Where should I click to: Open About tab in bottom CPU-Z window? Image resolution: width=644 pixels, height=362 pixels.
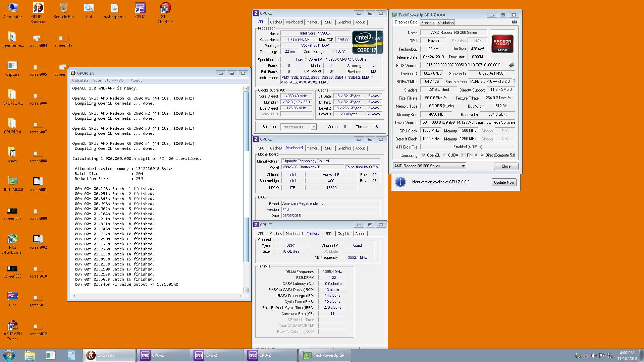(360, 234)
